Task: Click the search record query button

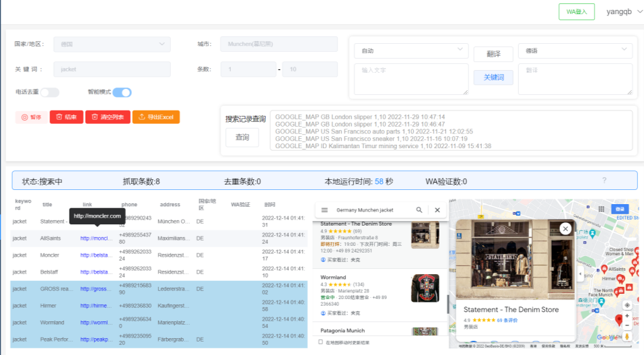Action: tap(242, 137)
